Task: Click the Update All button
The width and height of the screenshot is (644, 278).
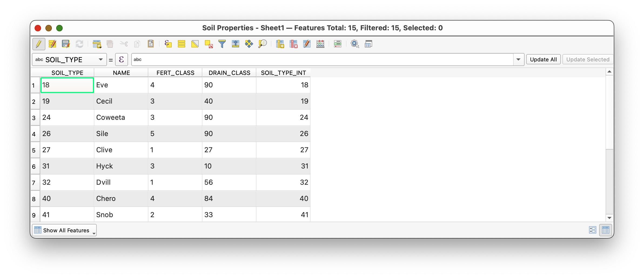Action: pyautogui.click(x=543, y=59)
